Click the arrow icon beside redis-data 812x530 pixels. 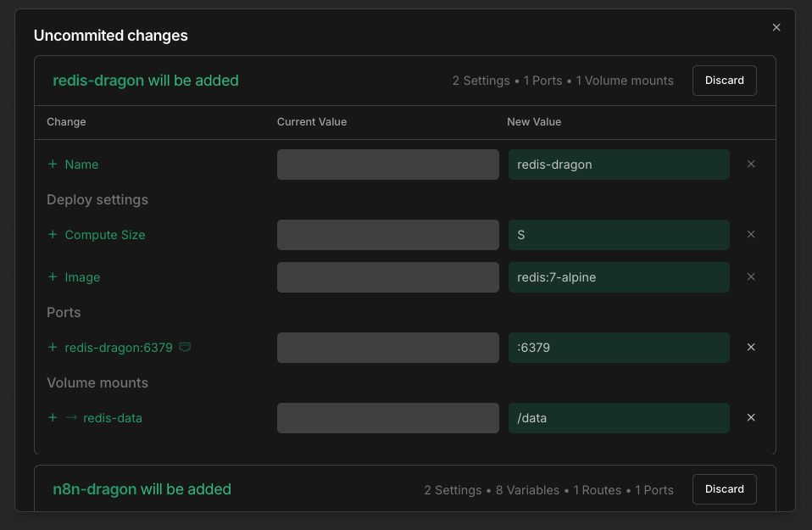[70, 417]
